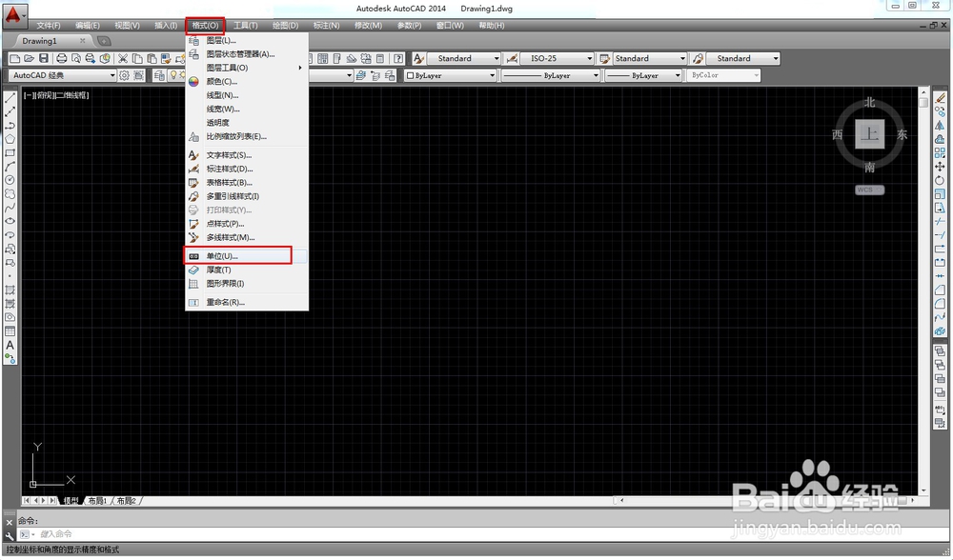Open the ByLayer linetype dropdown
Viewport: 953px width, 560px height.
551,75
